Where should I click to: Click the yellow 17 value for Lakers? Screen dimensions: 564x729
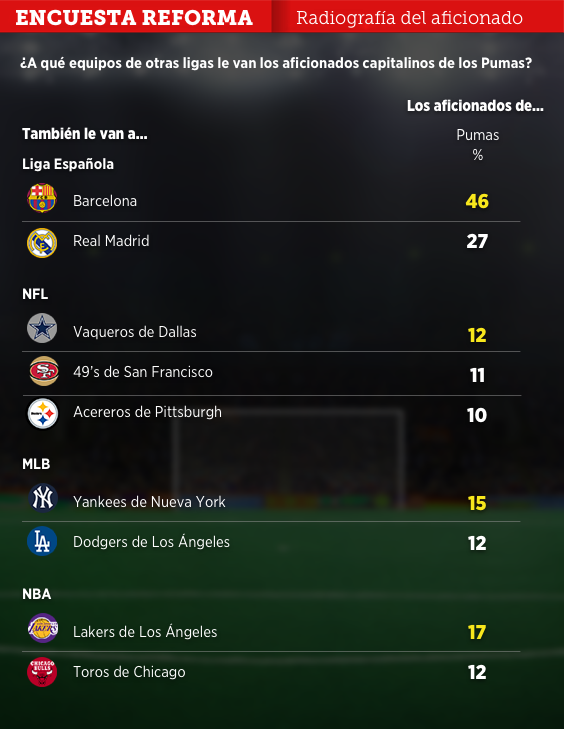click(477, 632)
